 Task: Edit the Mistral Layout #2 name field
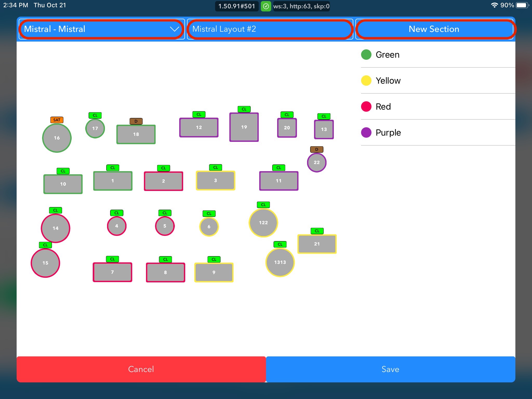[270, 29]
